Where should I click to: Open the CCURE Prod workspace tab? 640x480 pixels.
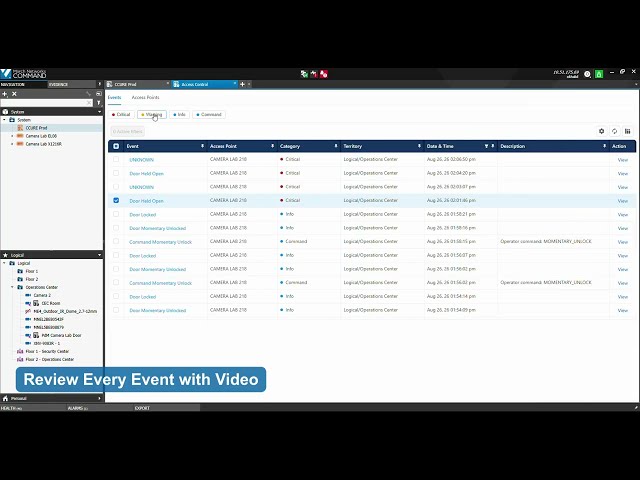tap(138, 84)
